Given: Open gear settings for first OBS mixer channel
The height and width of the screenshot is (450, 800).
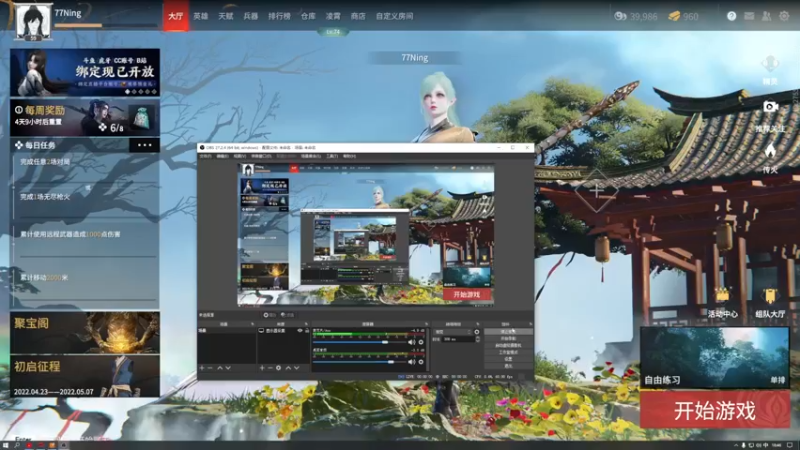Looking at the screenshot, I should click(421, 342).
